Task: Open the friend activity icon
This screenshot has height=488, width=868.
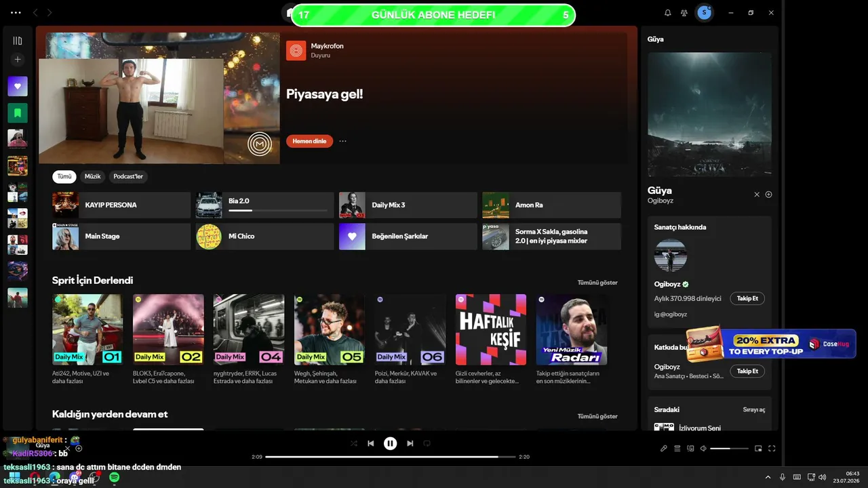Action: coord(684,13)
